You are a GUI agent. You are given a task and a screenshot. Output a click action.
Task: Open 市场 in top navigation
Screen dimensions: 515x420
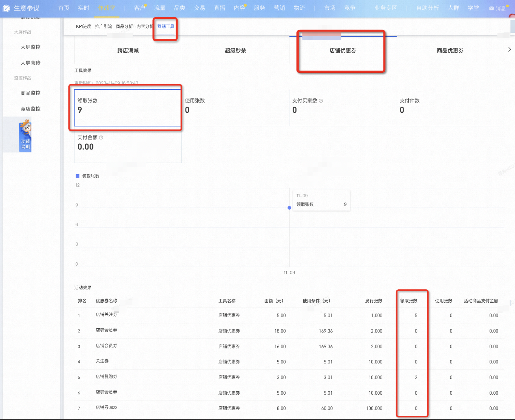point(330,8)
